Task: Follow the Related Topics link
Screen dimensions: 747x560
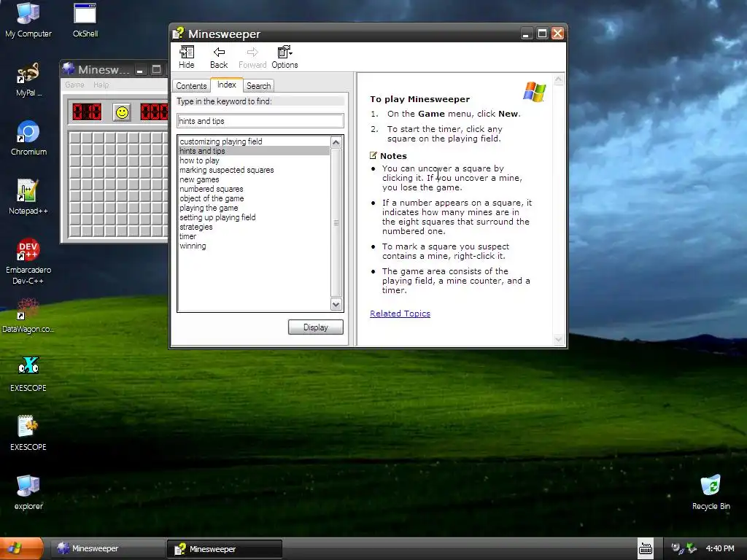Action: click(x=400, y=314)
